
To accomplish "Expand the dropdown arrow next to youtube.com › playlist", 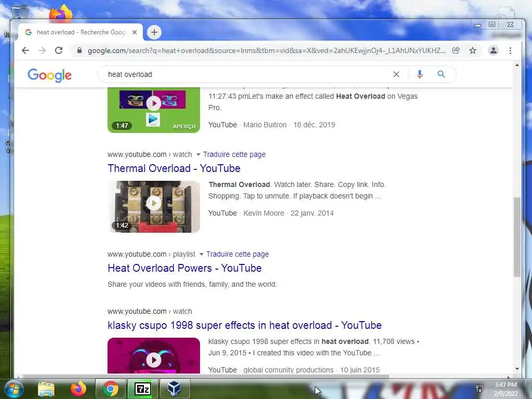I will click(201, 254).
